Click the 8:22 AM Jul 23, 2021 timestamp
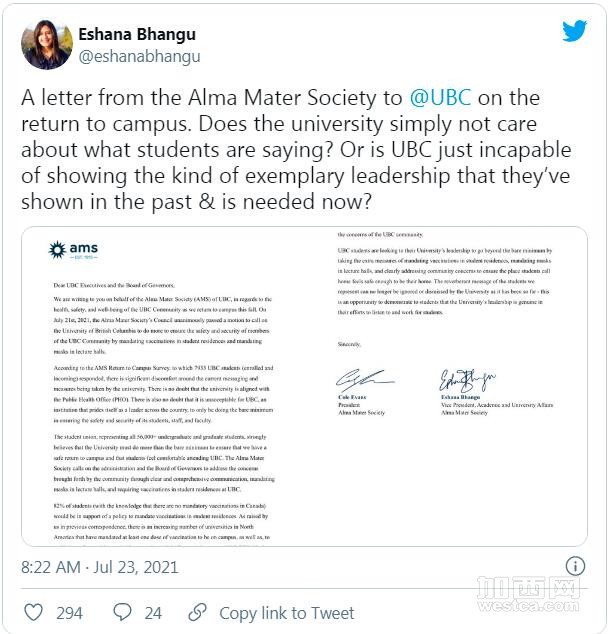Viewport: 609px width, 634px height. coord(100,567)
